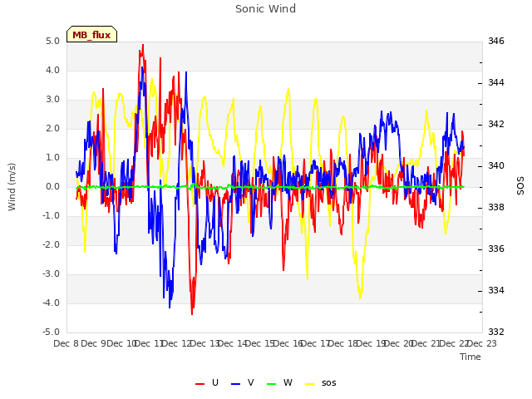Viewport: 532px width, 399px height.
Task: Click the SOS right axis title
Action: [520, 185]
